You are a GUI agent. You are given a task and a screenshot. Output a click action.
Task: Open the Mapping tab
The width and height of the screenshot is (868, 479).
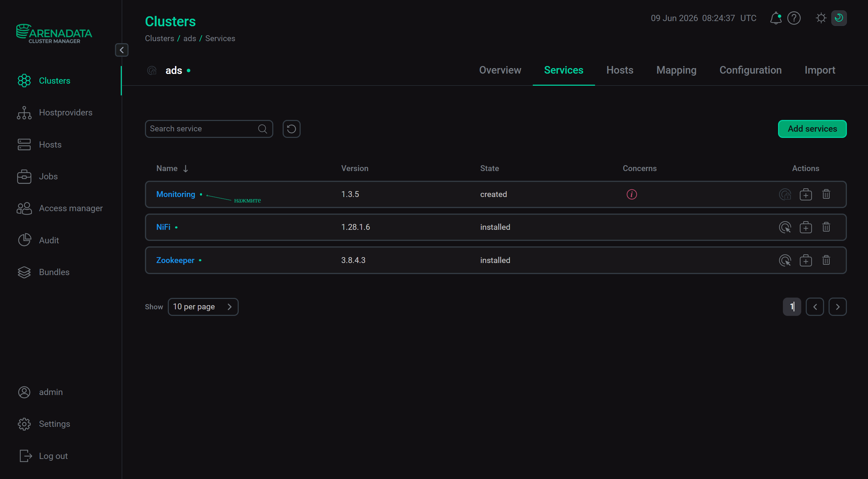[x=676, y=70]
